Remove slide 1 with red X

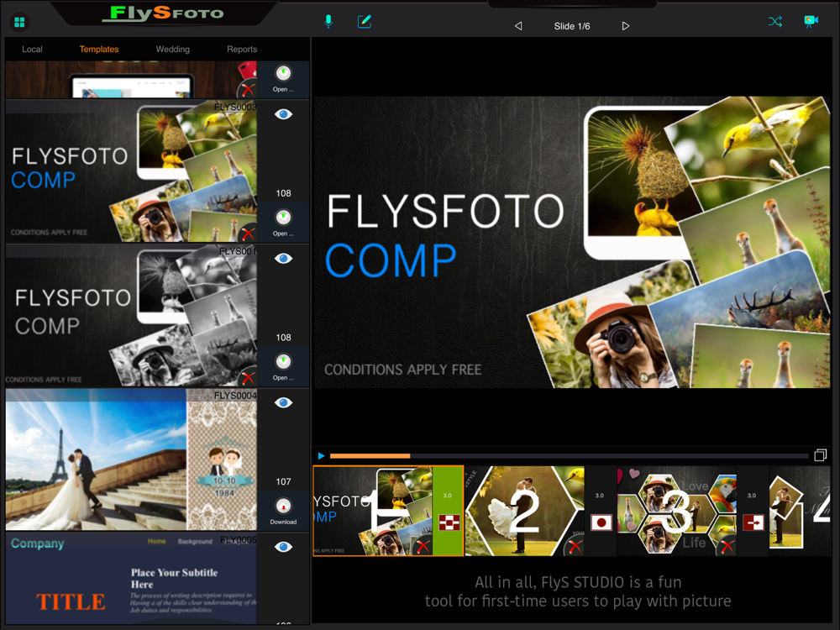(423, 546)
